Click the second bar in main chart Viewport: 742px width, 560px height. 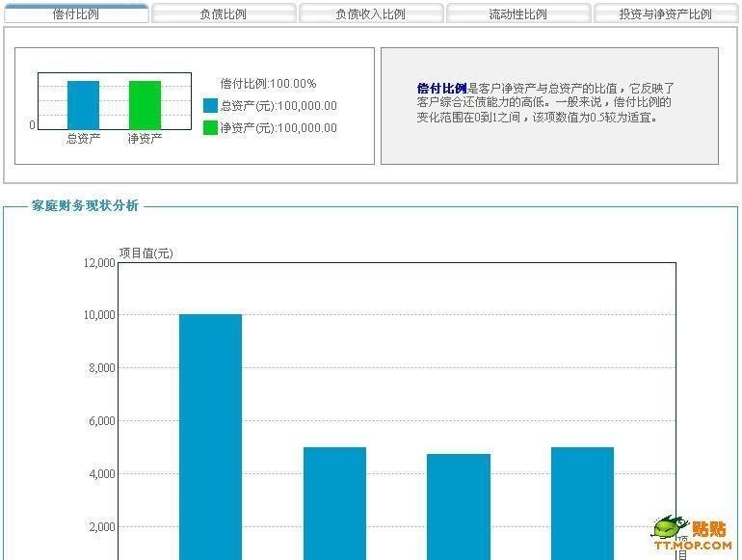(x=334, y=503)
